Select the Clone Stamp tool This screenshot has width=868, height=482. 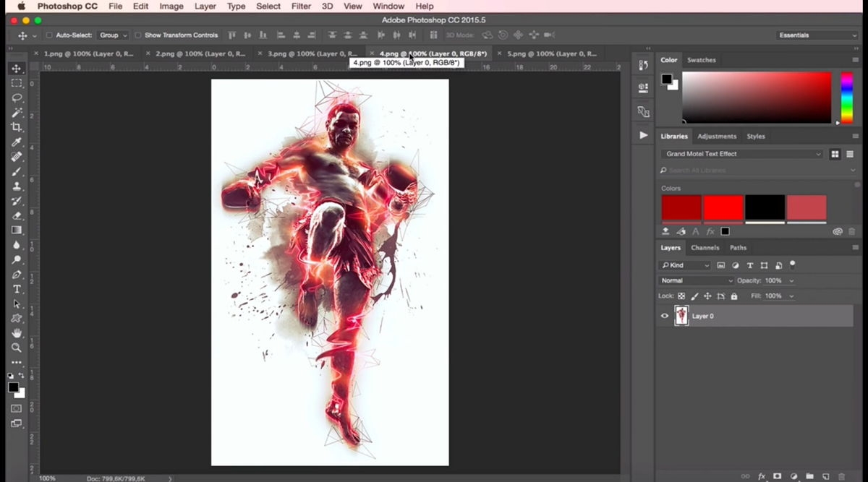pyautogui.click(x=16, y=186)
